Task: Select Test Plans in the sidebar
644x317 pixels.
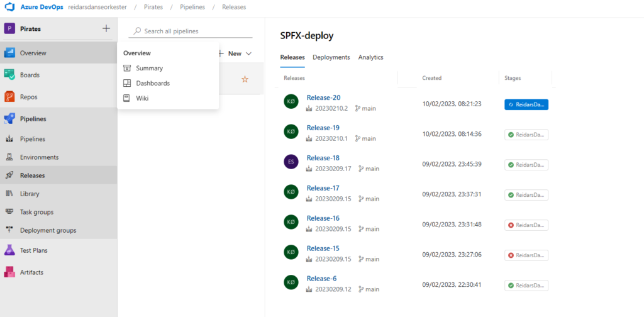Action: coord(58,250)
